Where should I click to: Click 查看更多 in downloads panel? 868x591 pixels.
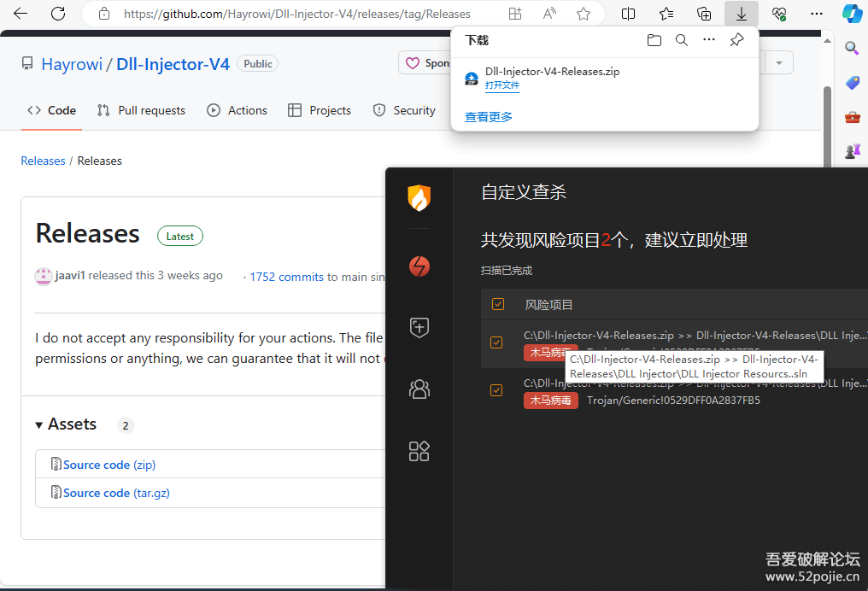tap(489, 117)
